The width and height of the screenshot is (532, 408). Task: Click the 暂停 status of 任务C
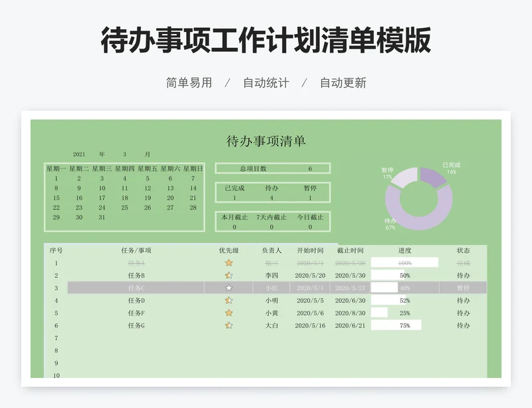(x=463, y=288)
